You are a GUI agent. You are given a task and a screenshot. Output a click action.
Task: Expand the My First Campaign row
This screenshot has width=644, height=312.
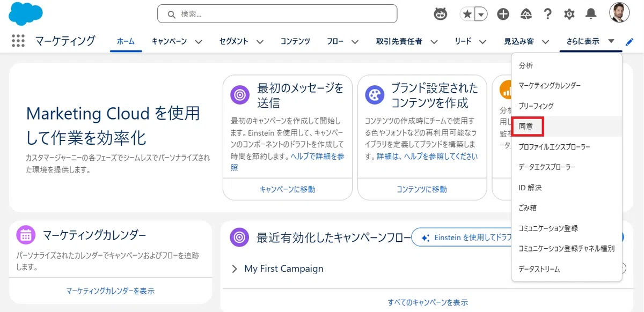coord(235,269)
